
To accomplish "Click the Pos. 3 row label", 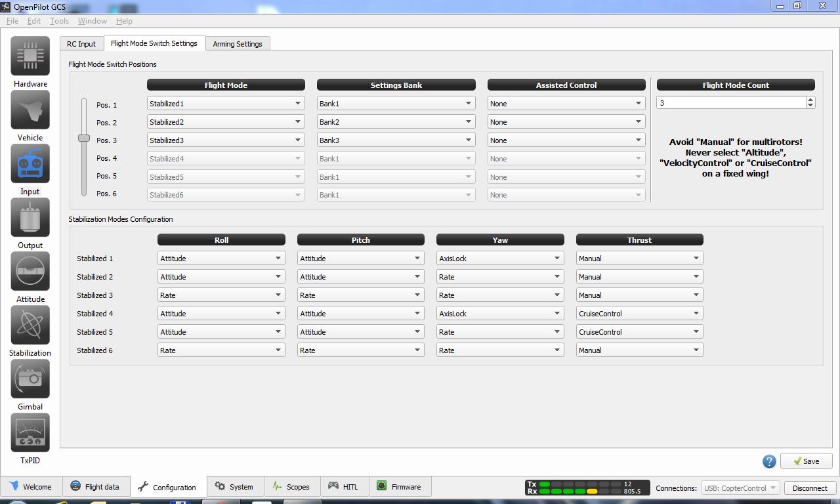I will click(x=107, y=140).
